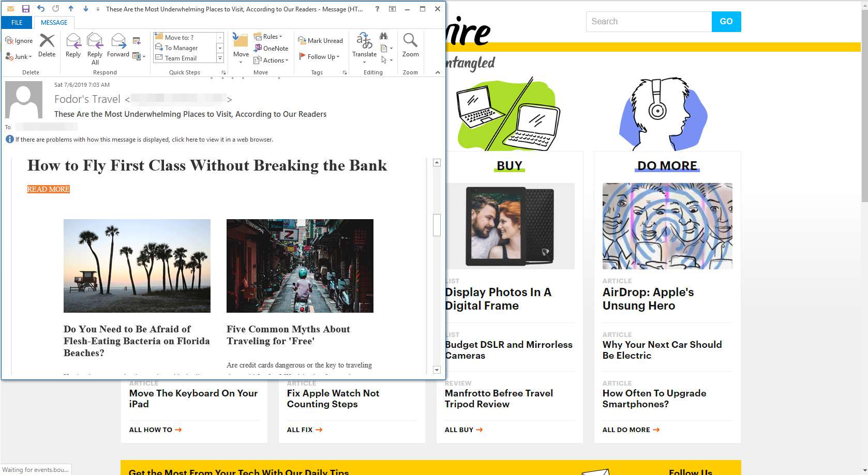Open the Rules dropdown
This screenshot has height=475, width=868.
(268, 37)
